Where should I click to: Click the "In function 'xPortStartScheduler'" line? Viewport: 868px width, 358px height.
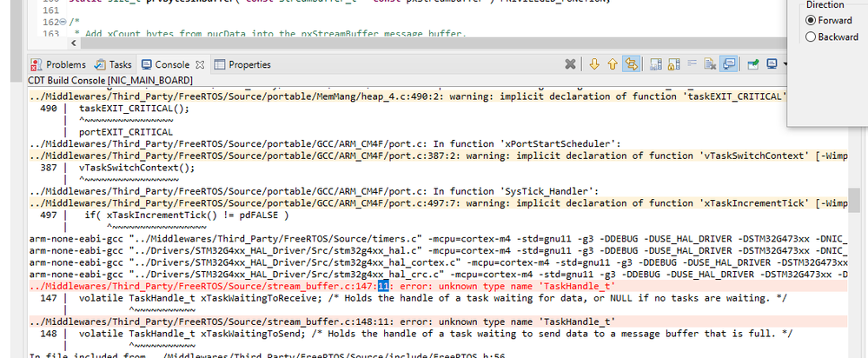(x=325, y=144)
